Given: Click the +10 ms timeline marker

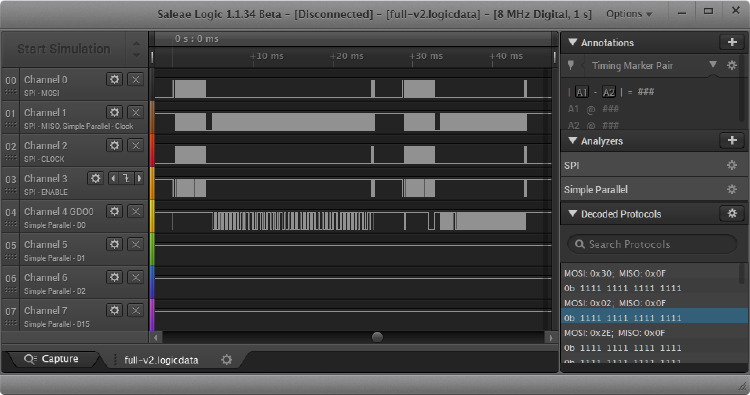Looking at the screenshot, I should pos(267,56).
